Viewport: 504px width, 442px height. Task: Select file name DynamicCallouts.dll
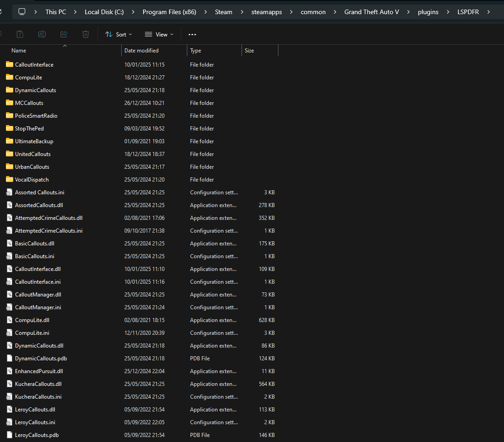tap(39, 345)
